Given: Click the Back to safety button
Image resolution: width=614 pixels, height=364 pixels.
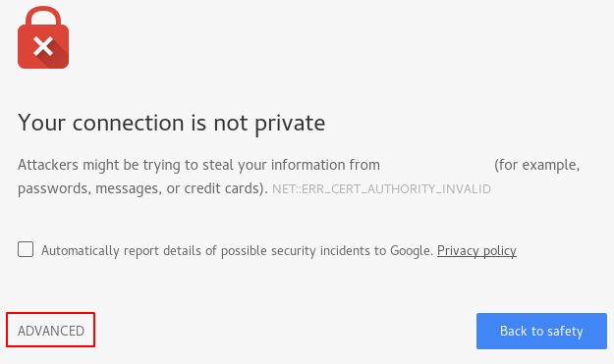Looking at the screenshot, I should [x=541, y=332].
